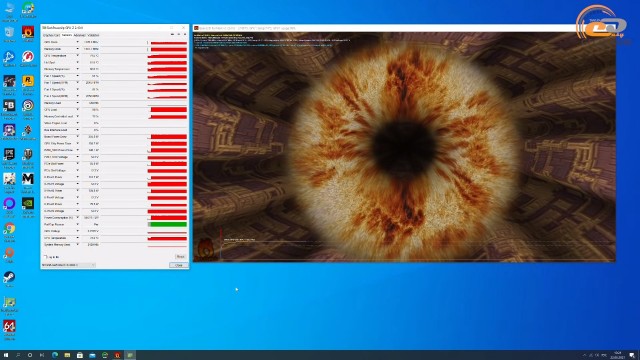Open the Hot Spot sensor dropdown arrow

tap(78, 62)
